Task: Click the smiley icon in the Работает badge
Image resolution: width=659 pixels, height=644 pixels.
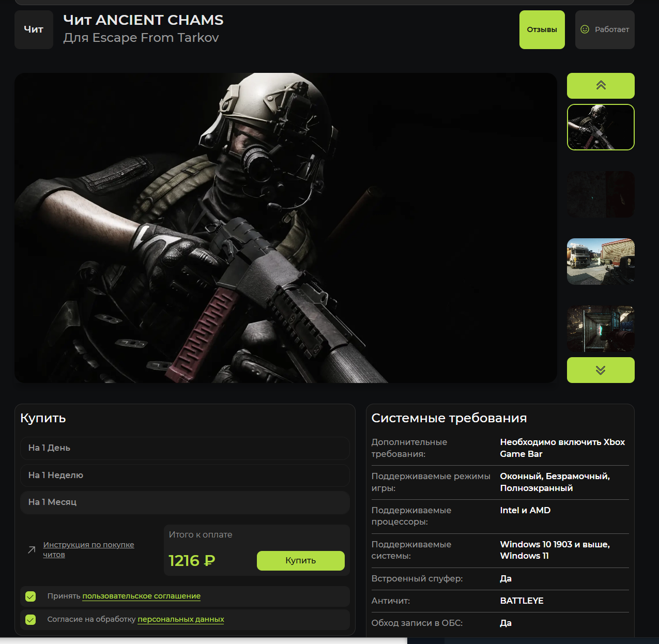Action: coord(585,29)
